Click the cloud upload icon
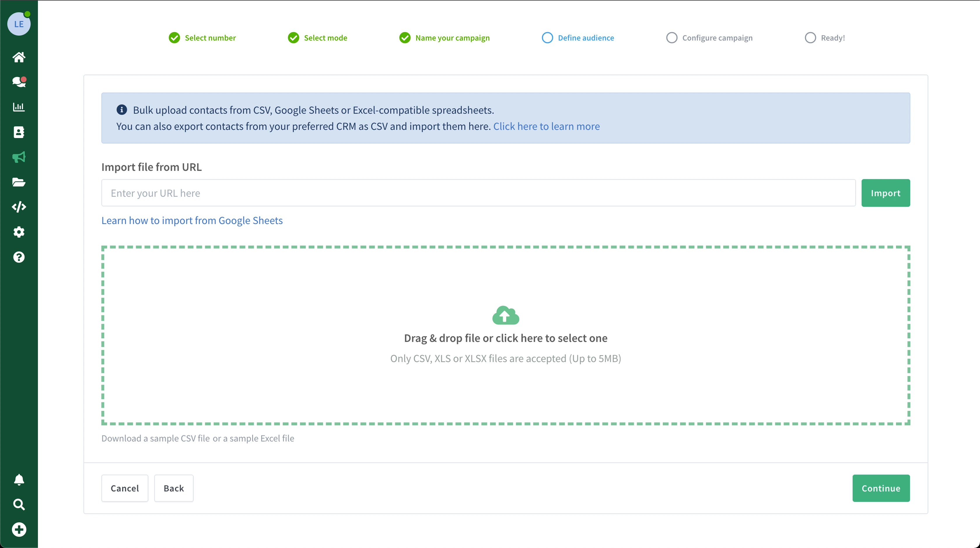 coord(505,315)
